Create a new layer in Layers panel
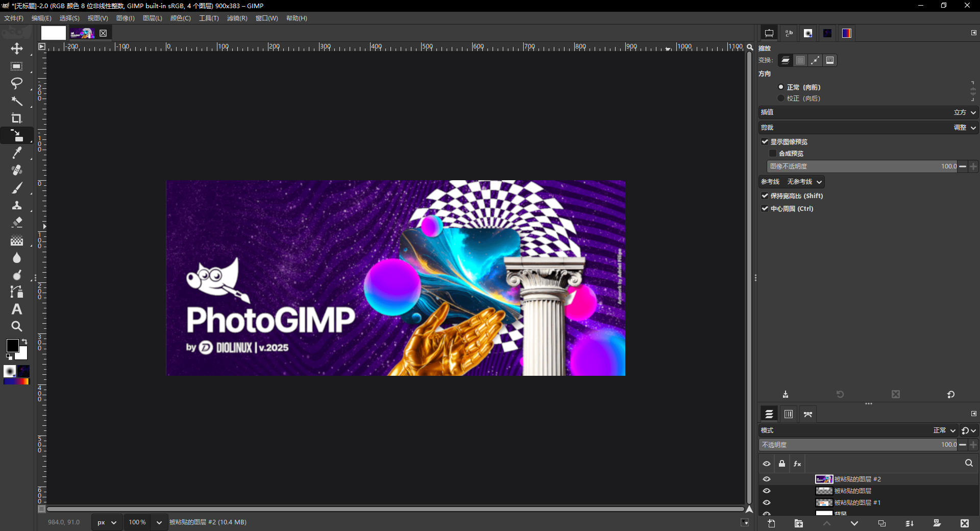 [x=771, y=523]
